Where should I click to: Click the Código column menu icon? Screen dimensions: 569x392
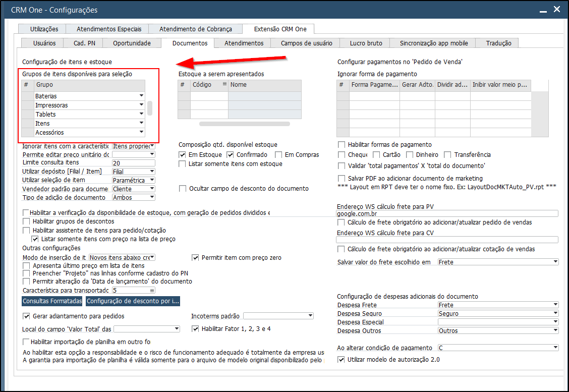224,85
